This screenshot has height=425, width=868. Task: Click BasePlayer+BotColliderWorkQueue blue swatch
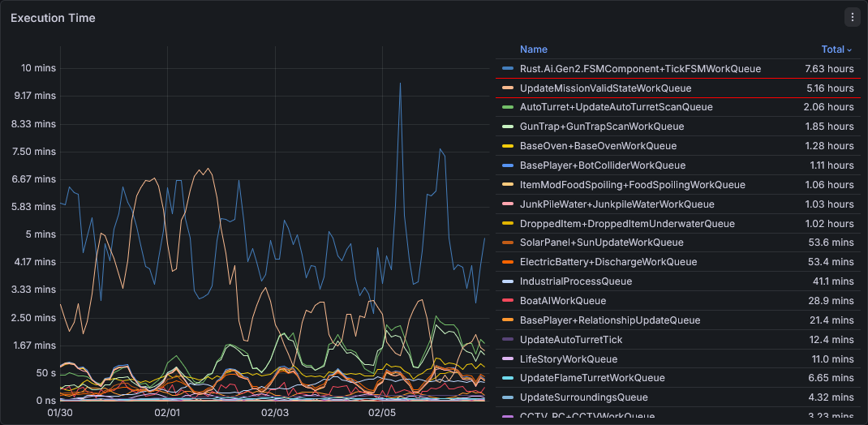pyautogui.click(x=508, y=165)
